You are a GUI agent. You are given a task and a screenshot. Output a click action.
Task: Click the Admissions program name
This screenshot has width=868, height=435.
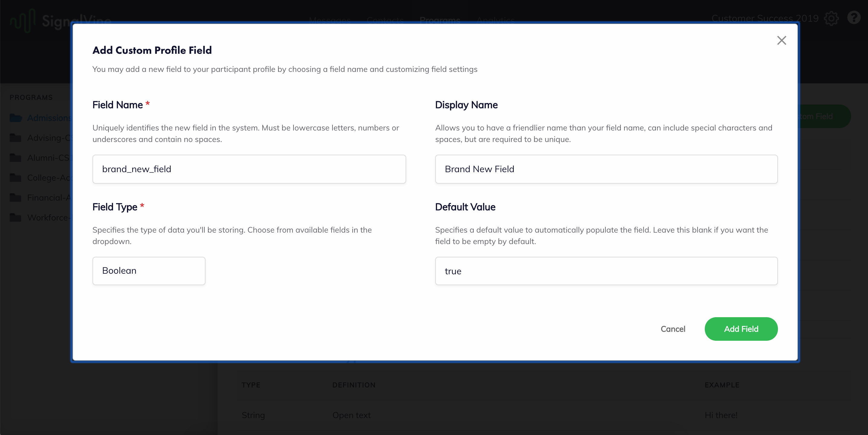(49, 118)
